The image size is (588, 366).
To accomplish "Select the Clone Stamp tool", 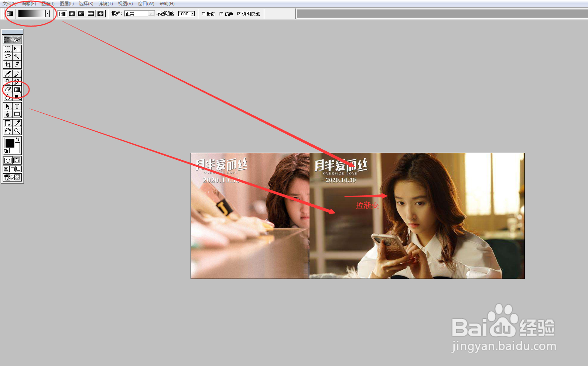I will click(8, 82).
